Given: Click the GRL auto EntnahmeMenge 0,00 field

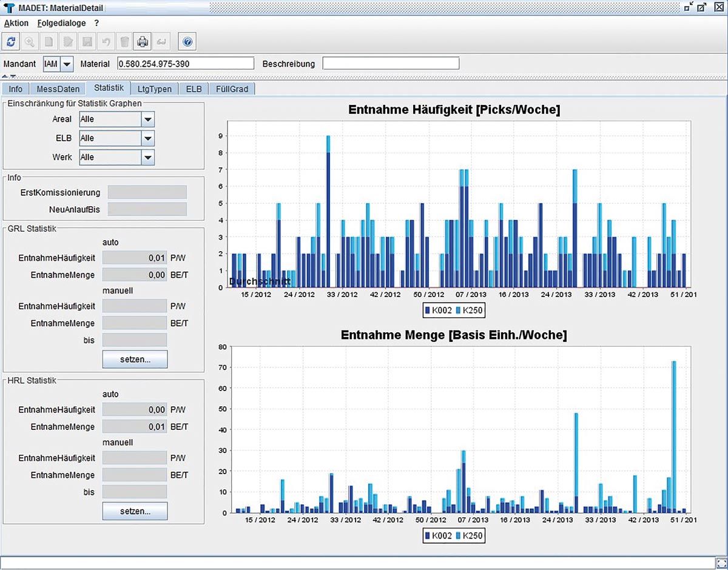Looking at the screenshot, I should [x=135, y=275].
